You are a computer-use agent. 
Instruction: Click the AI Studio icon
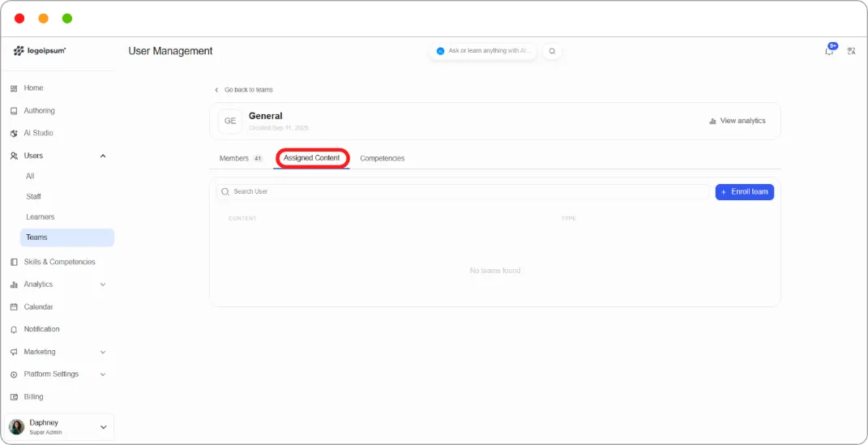(14, 134)
